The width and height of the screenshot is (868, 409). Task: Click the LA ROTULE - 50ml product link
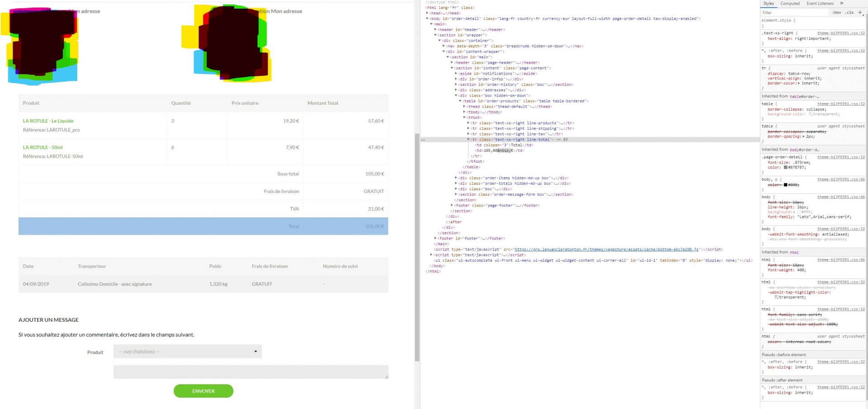43,147
